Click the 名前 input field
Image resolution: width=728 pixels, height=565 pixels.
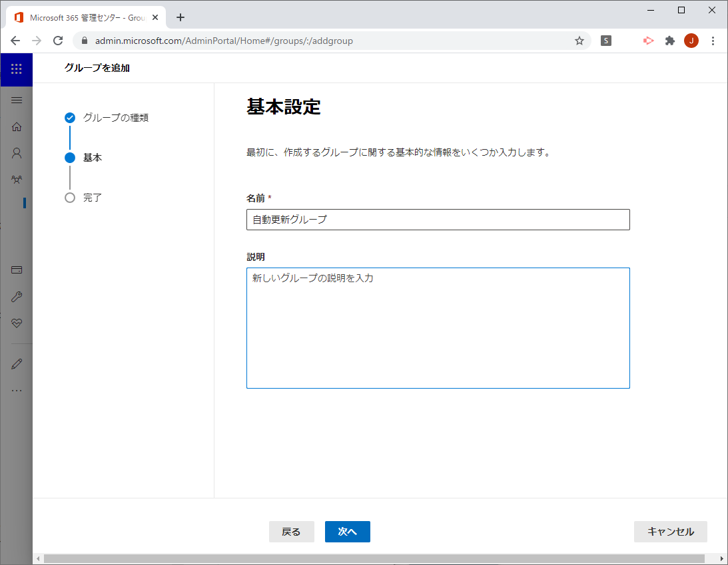[x=438, y=220]
